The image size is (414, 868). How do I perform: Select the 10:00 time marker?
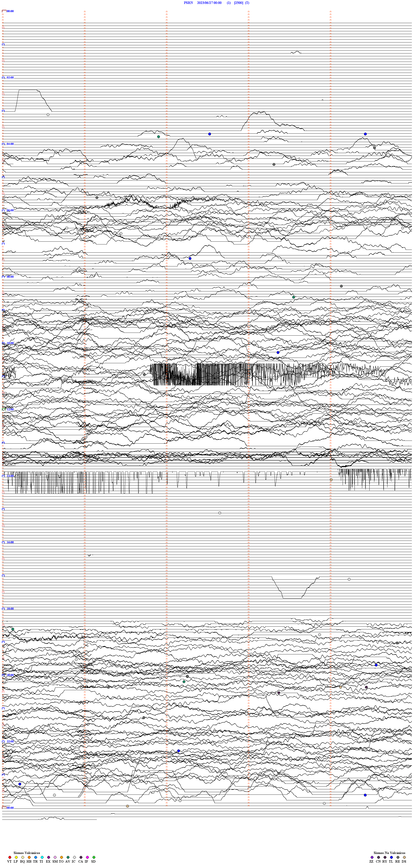[10, 343]
